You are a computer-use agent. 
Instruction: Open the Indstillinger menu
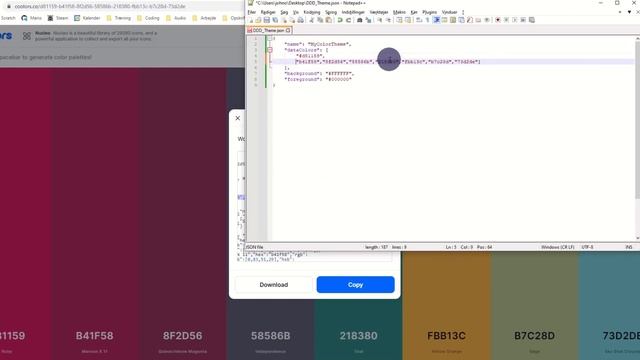point(353,12)
